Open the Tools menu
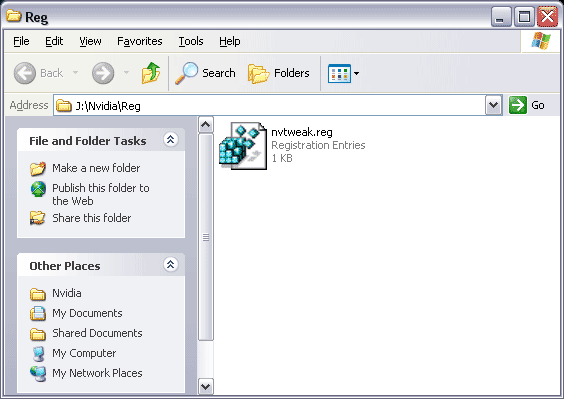 (191, 41)
